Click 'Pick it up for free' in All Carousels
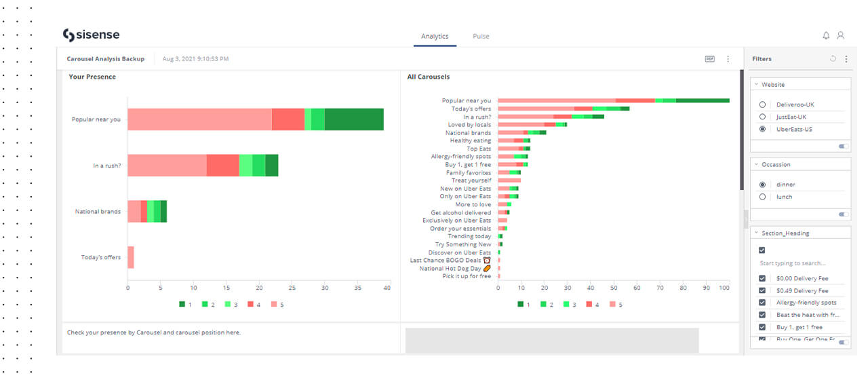 [x=467, y=276]
